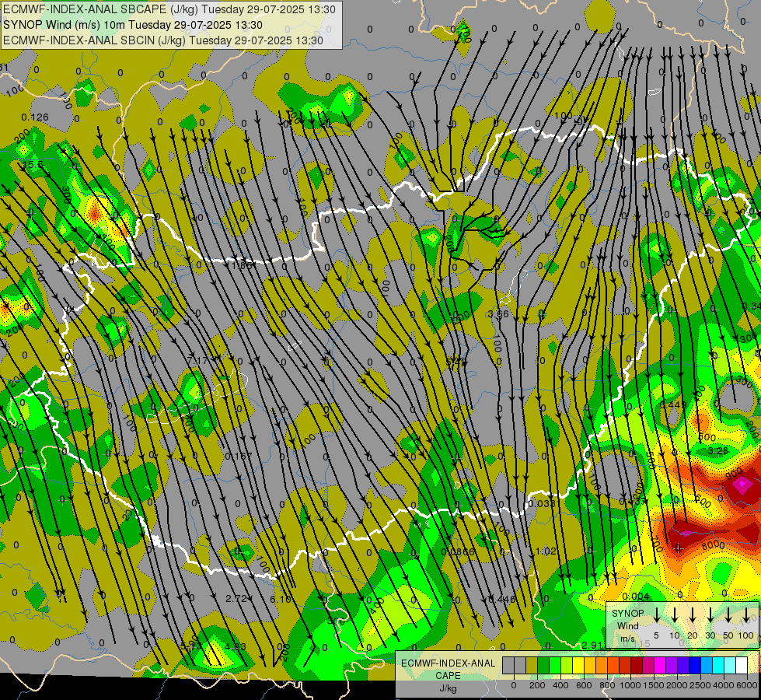Screen dimensions: 761x700
Task: Click the 0.004 value on the map
Action: coord(635,597)
